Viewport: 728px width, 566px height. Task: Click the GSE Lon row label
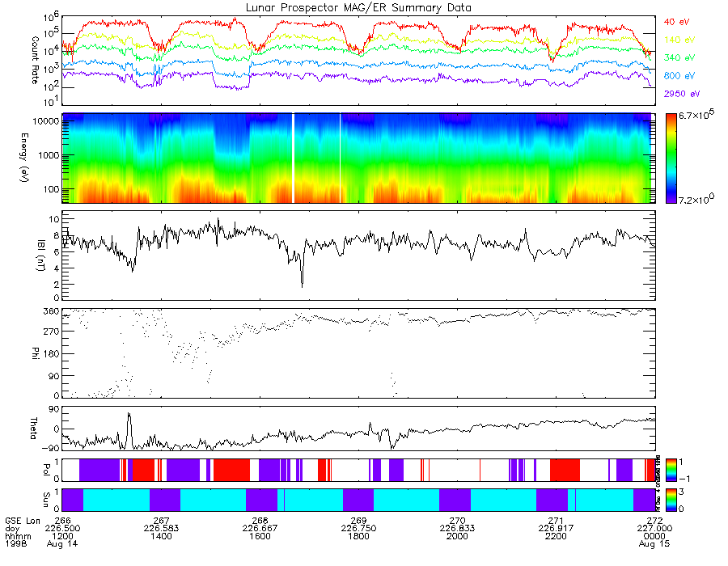pyautogui.click(x=23, y=521)
